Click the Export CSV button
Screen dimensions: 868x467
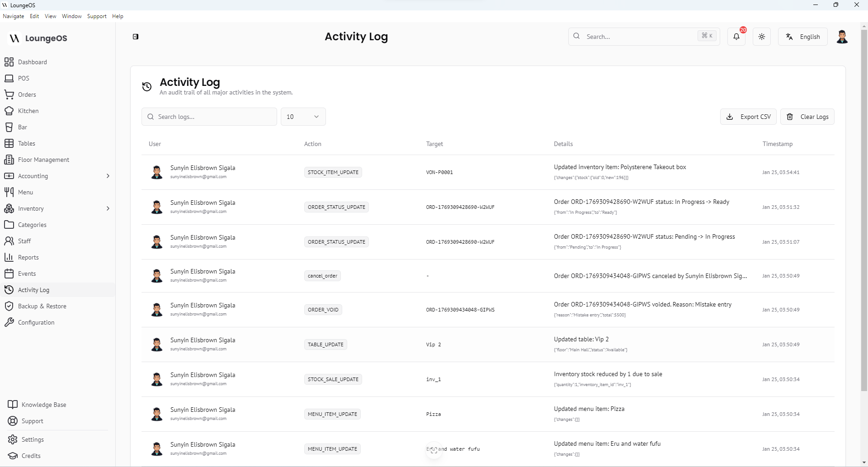(748, 117)
